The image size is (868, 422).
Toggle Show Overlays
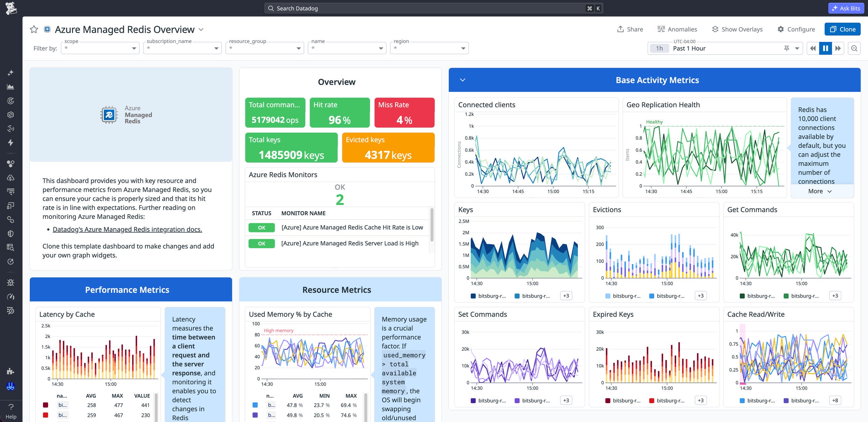(737, 29)
